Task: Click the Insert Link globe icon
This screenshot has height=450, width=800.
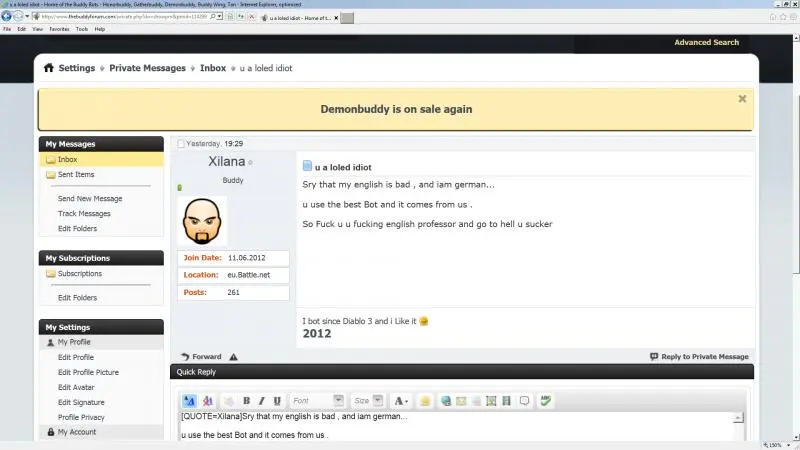Action: 446,401
